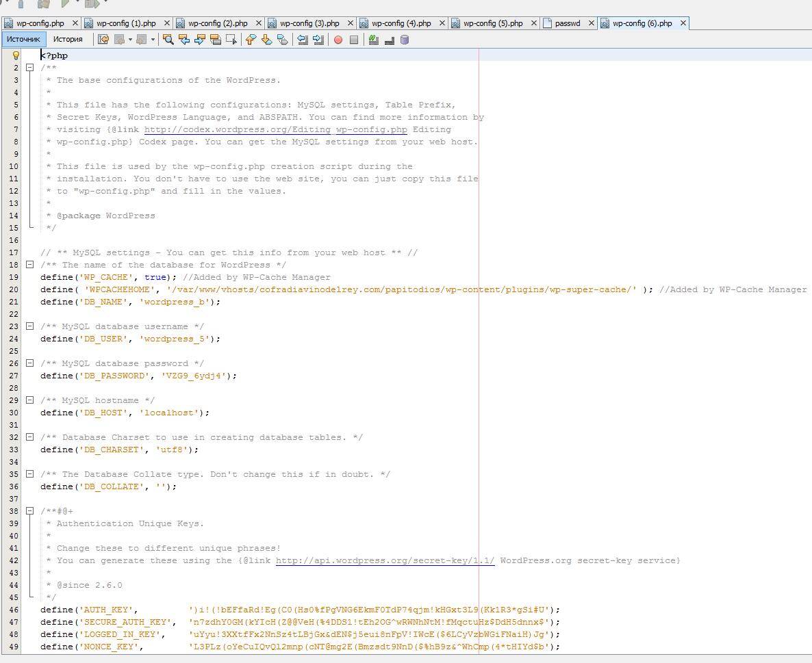Click Find Next Occurrence icon
Screen dimensions: 812x663
pyautogui.click(x=199, y=40)
